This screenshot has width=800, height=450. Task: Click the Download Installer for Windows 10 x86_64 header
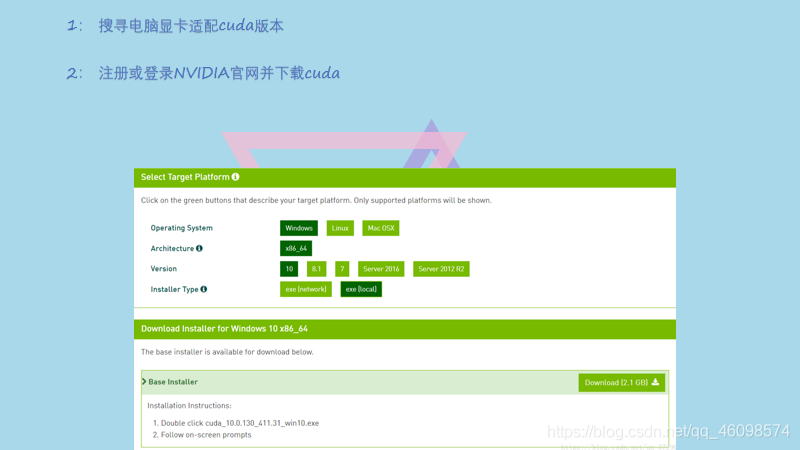pos(405,329)
